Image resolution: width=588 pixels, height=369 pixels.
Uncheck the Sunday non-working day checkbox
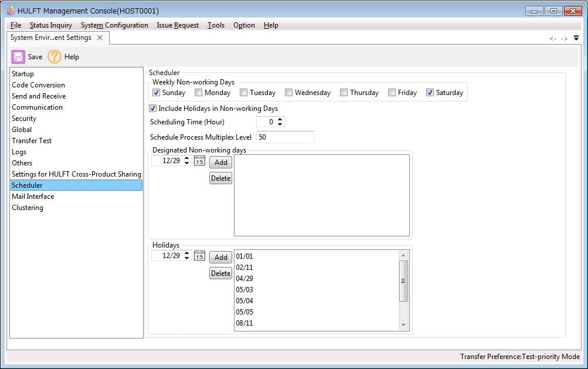coord(157,93)
